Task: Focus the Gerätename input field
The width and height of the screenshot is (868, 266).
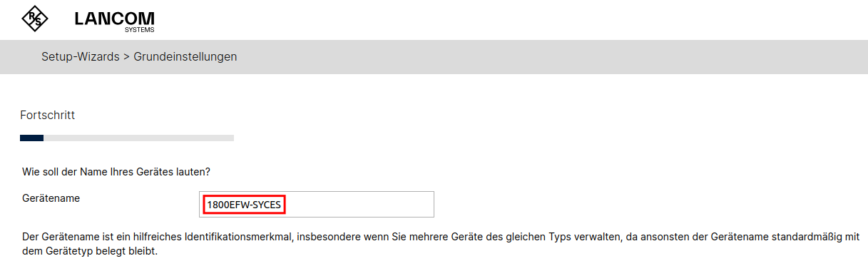Action: [x=317, y=204]
